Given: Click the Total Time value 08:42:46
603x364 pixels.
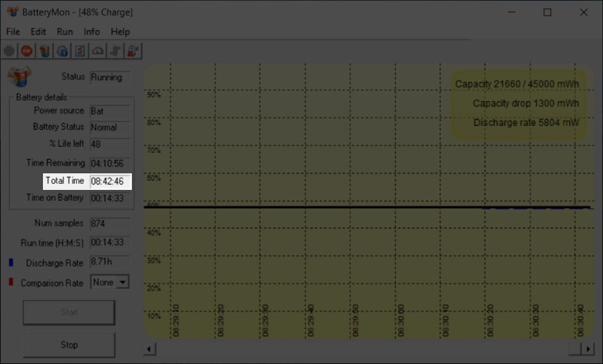Looking at the screenshot, I should click(x=109, y=182).
